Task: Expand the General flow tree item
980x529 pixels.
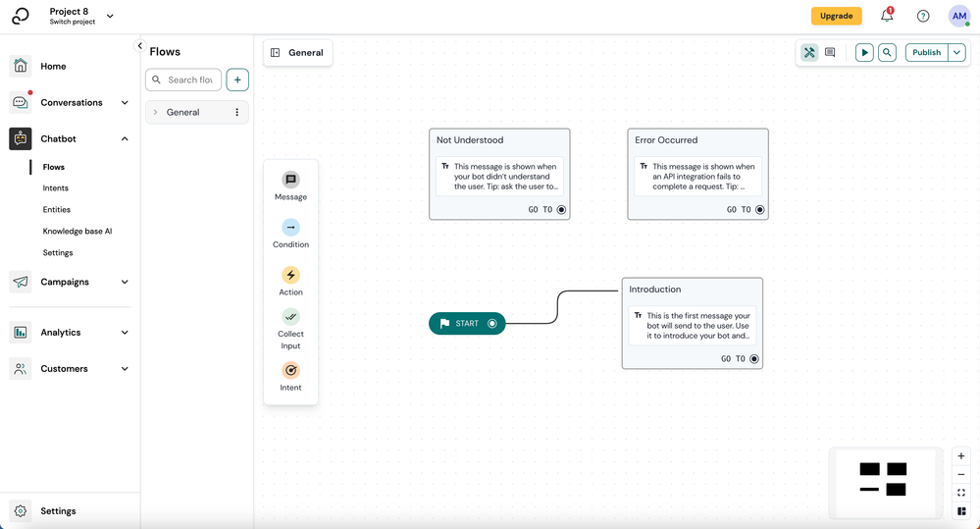Action: (156, 113)
